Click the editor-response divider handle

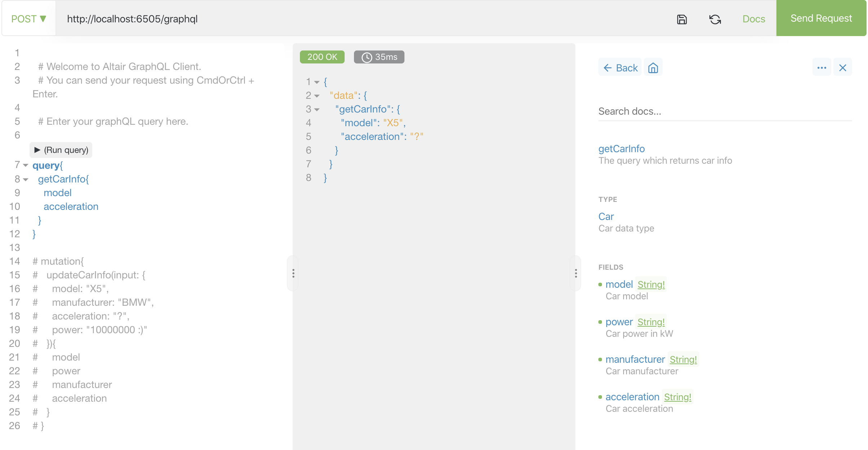pyautogui.click(x=293, y=273)
